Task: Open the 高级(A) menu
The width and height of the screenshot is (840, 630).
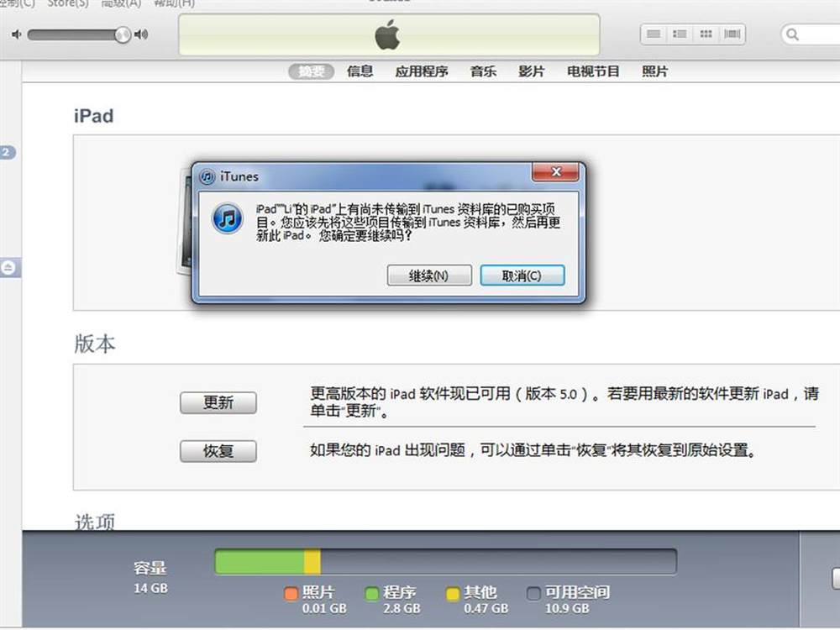Action: coord(121,3)
